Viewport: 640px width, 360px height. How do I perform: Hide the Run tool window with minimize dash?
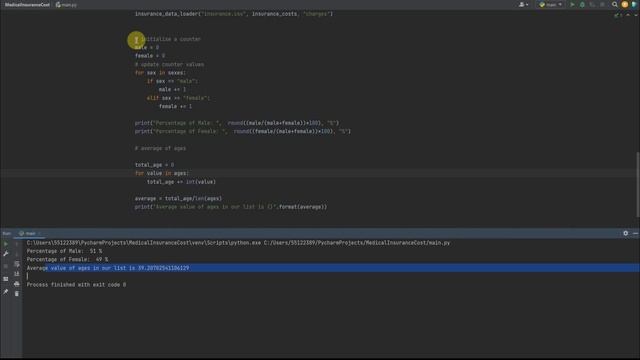click(x=636, y=233)
